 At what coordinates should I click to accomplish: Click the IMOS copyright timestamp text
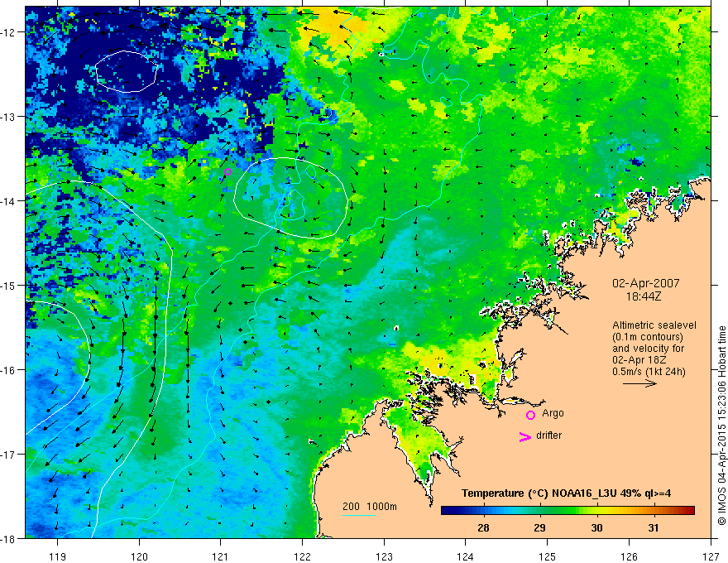(721, 426)
